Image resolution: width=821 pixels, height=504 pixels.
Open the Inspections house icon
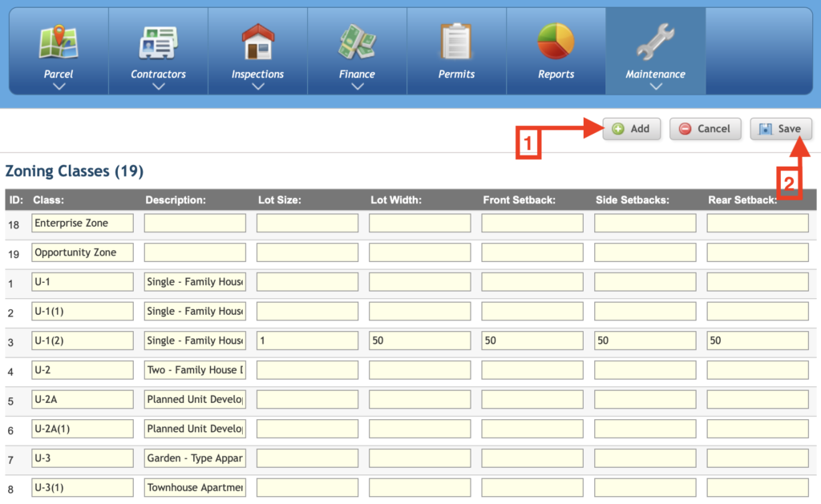[x=257, y=41]
